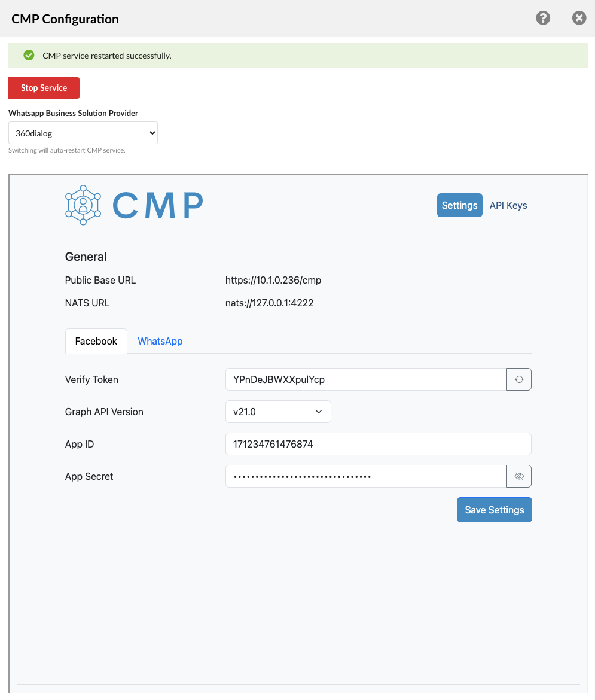Click the NATS URL value text

(x=269, y=303)
